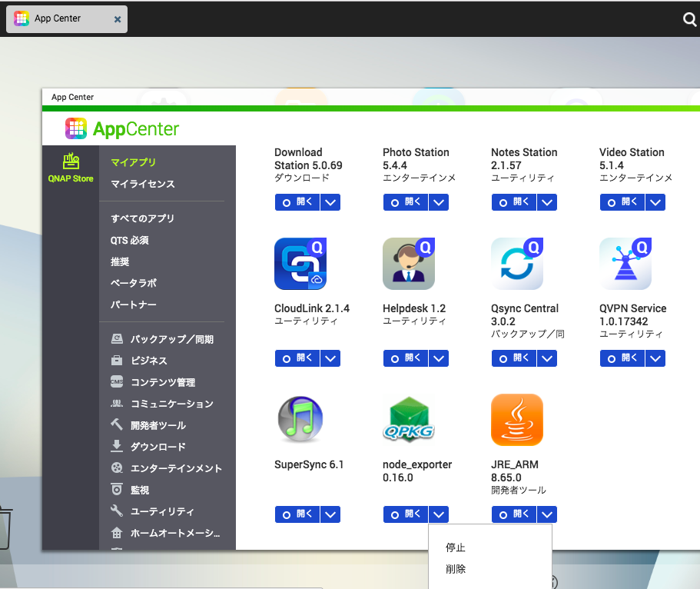
Task: Select ベータラボ in the sidebar
Action: (134, 283)
